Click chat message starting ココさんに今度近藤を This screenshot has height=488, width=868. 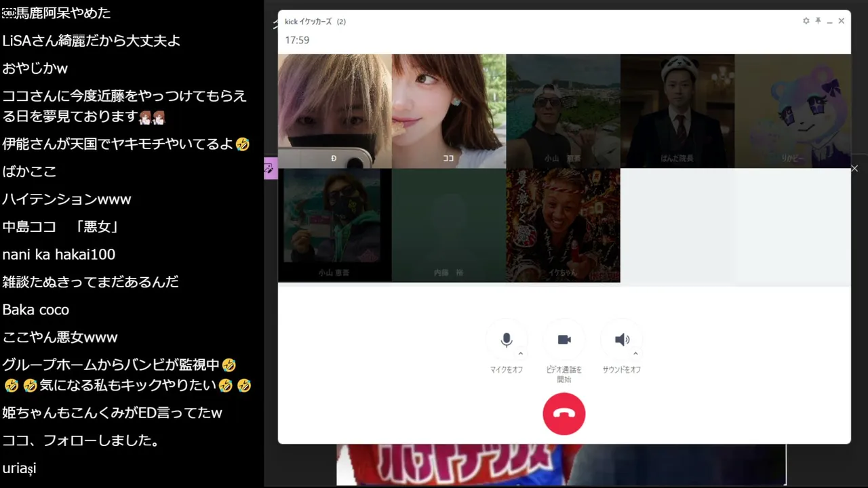pyautogui.click(x=125, y=106)
